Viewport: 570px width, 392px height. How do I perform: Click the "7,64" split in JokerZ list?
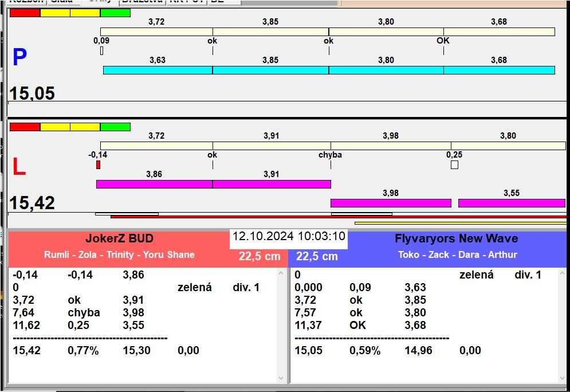click(x=23, y=312)
